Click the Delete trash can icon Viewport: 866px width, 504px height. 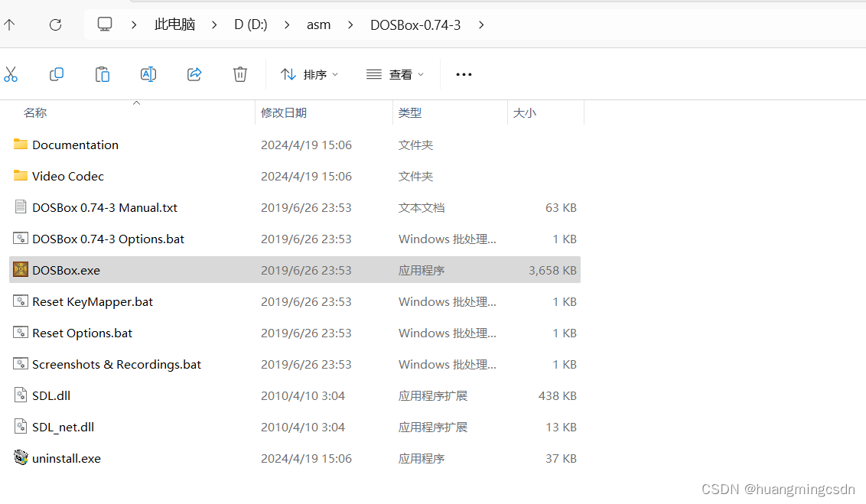click(x=239, y=74)
